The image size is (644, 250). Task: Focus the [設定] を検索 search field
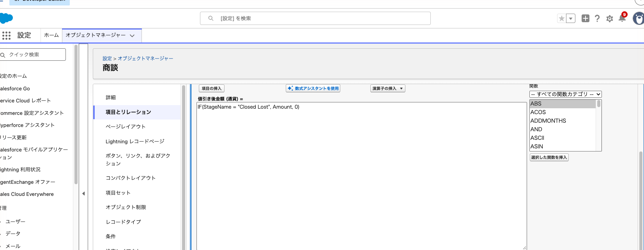tap(315, 18)
